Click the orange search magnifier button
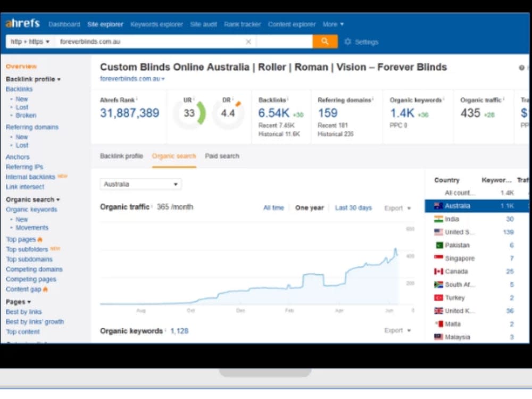The width and height of the screenshot is (532, 399). pyautogui.click(x=325, y=41)
